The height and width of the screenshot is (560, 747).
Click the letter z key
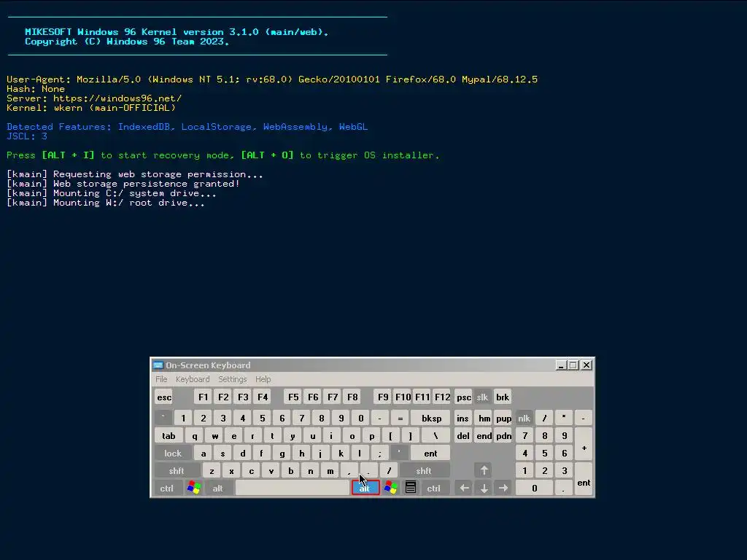[x=212, y=471]
